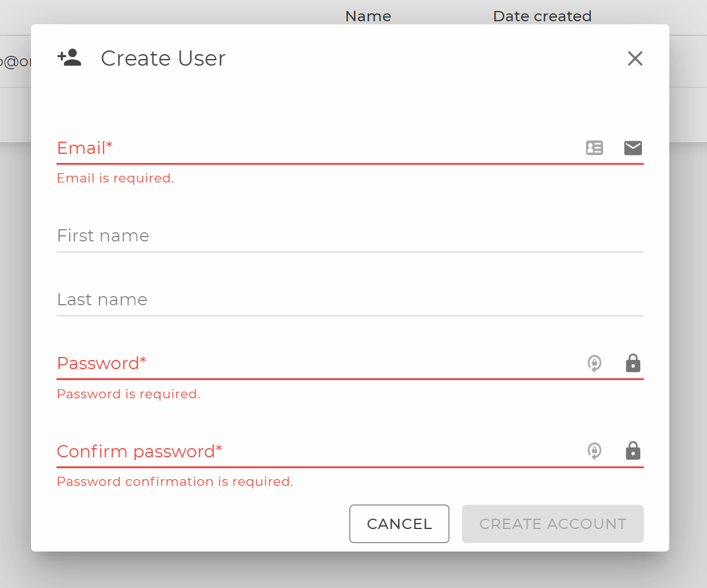This screenshot has width=707, height=588.
Task: Click the Create User dialog title text
Action: coord(163,58)
